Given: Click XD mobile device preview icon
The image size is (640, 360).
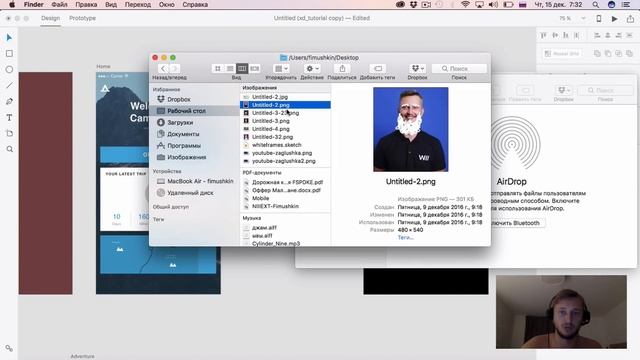Looking at the screenshot, I should click(x=599, y=19).
